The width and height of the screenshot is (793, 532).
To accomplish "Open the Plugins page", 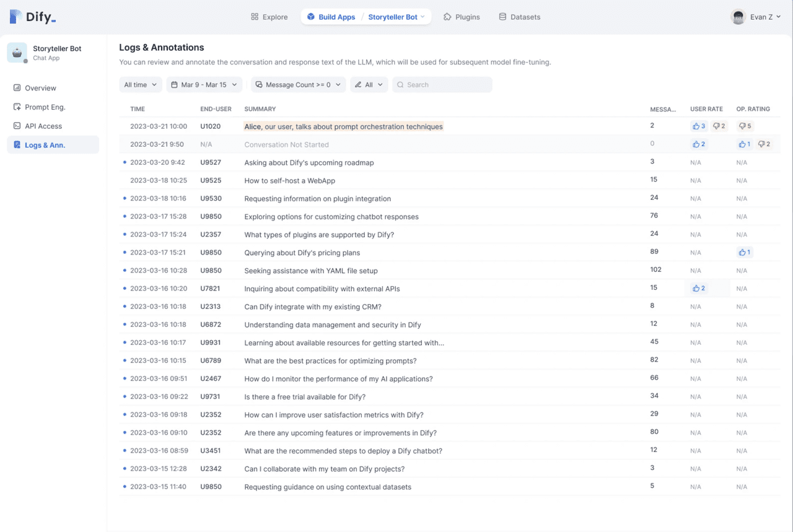I will (x=462, y=17).
